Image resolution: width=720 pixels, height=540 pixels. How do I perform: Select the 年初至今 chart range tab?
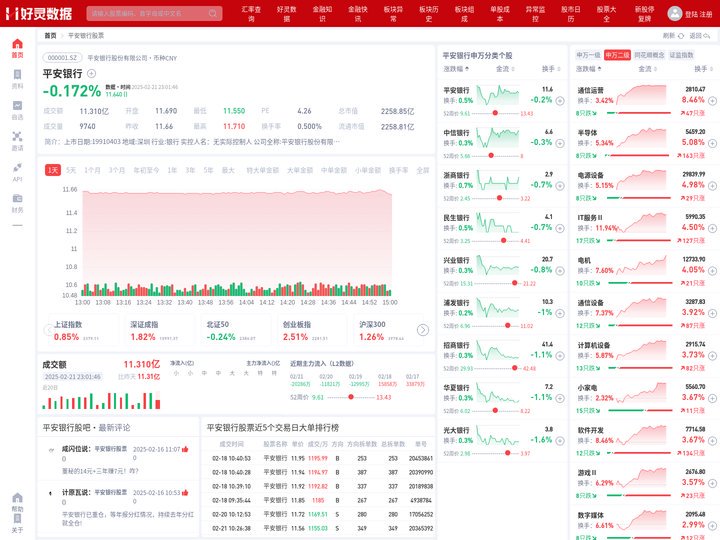146,170
